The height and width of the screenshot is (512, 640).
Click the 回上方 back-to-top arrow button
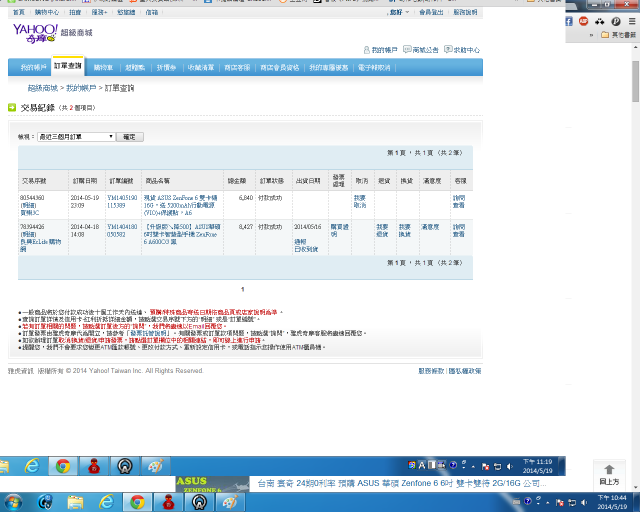click(x=609, y=475)
